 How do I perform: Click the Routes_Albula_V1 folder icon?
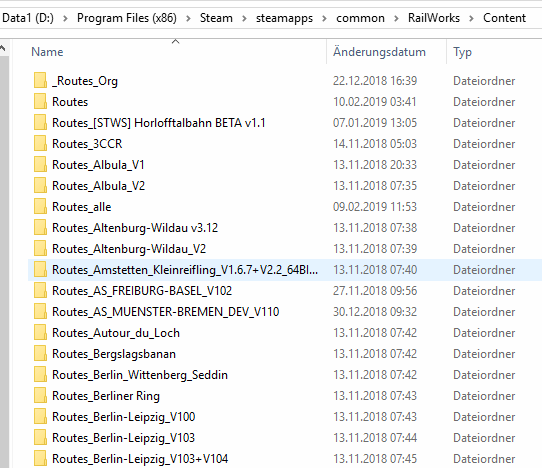pyautogui.click(x=40, y=165)
